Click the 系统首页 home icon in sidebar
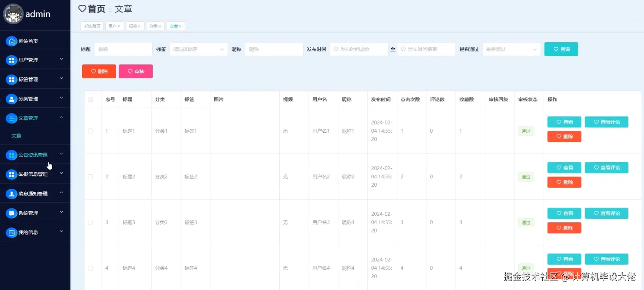Image resolution: width=644 pixels, height=290 pixels. 12,41
